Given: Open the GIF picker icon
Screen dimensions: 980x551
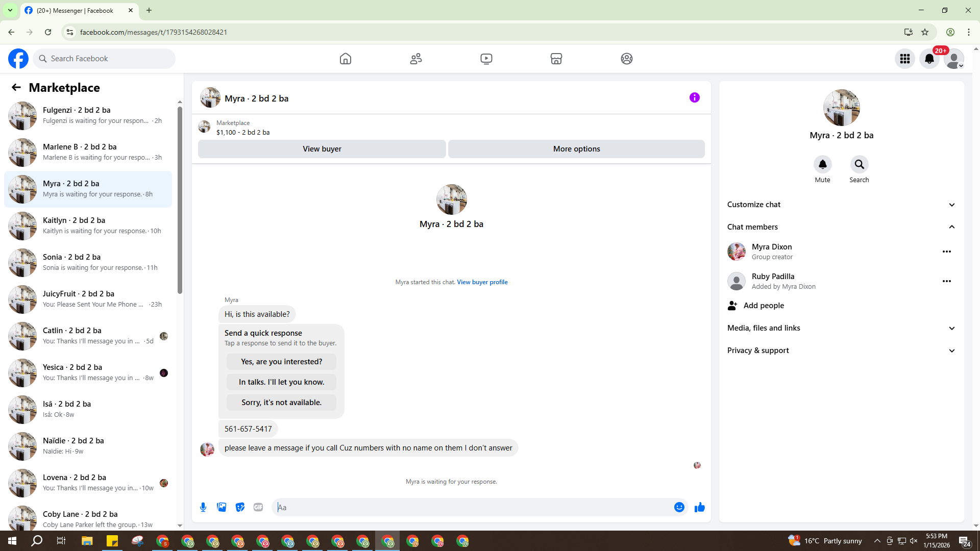Looking at the screenshot, I should click(258, 507).
